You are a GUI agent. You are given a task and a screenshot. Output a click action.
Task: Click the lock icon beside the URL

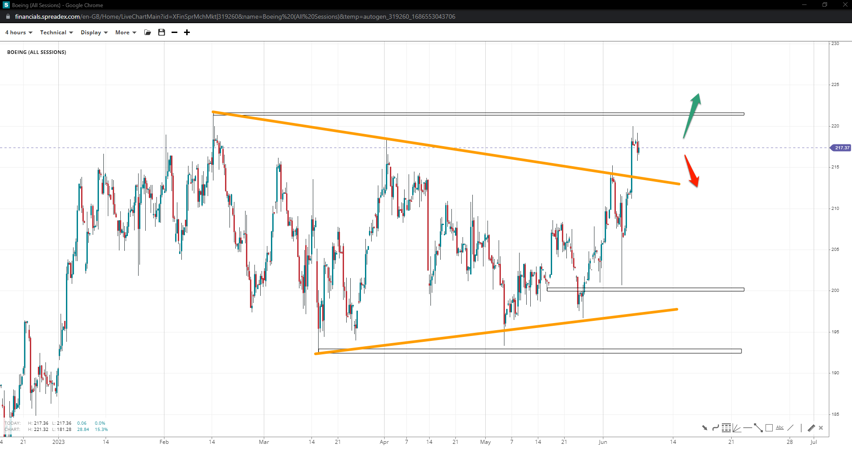[8, 17]
